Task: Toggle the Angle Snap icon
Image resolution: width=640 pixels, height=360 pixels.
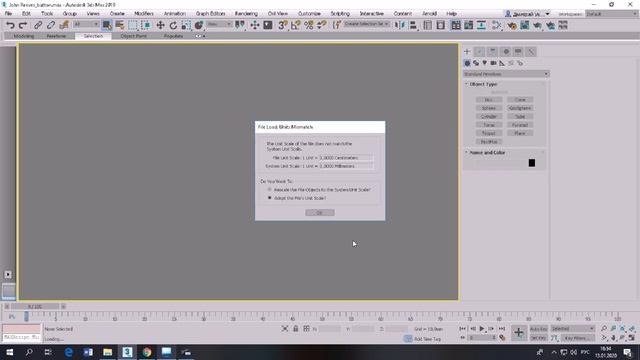Action: 296,25
